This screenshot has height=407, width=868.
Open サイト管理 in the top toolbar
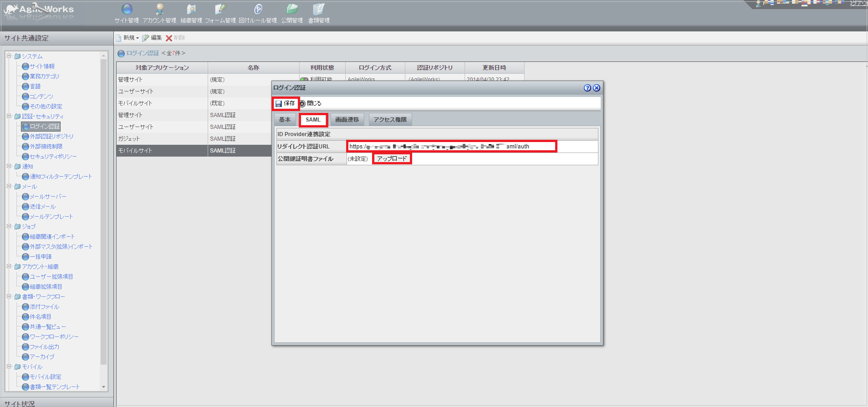pos(127,13)
